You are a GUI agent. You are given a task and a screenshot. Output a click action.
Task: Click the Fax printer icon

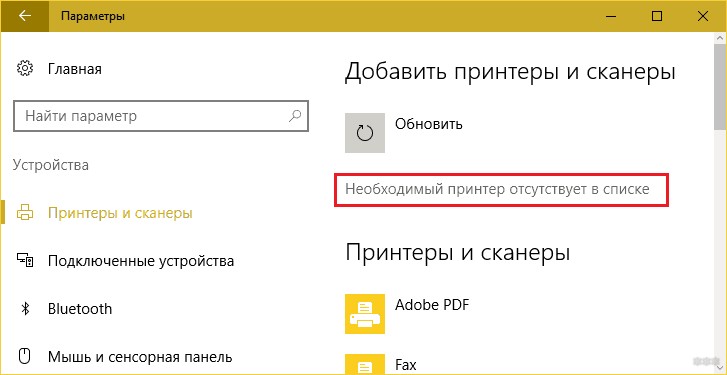tap(365, 364)
